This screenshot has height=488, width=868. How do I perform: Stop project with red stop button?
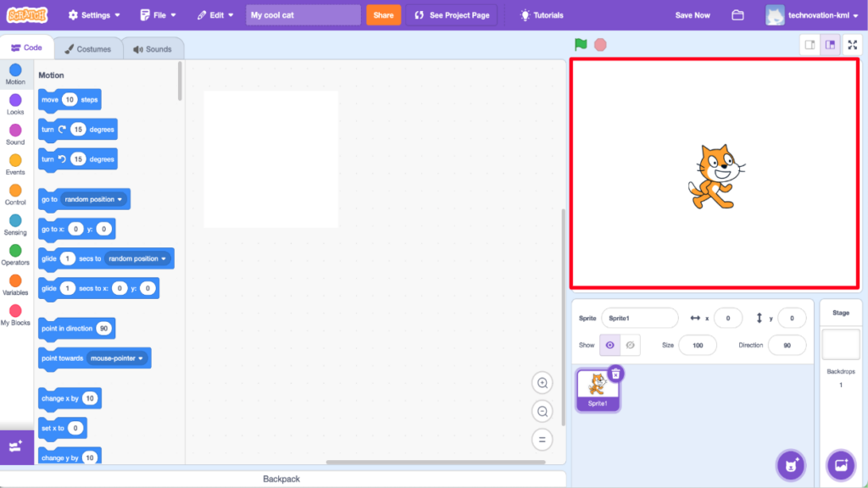click(x=600, y=44)
